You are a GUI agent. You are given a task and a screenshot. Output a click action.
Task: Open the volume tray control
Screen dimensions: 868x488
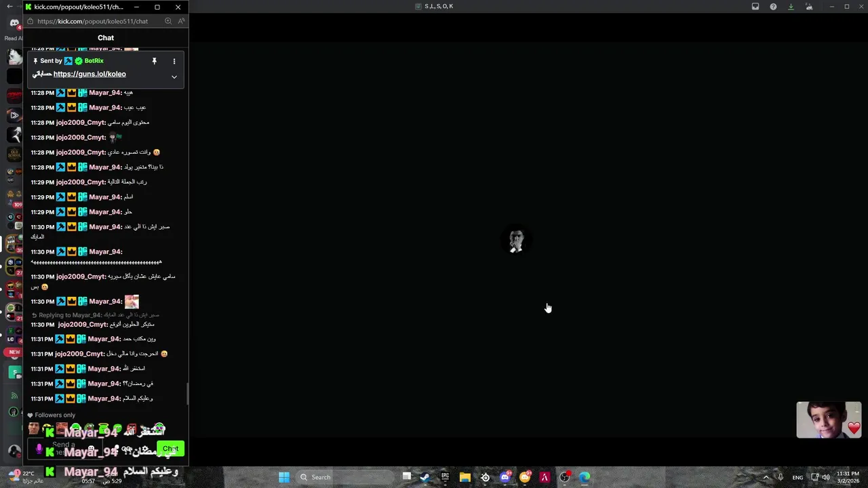(826, 477)
